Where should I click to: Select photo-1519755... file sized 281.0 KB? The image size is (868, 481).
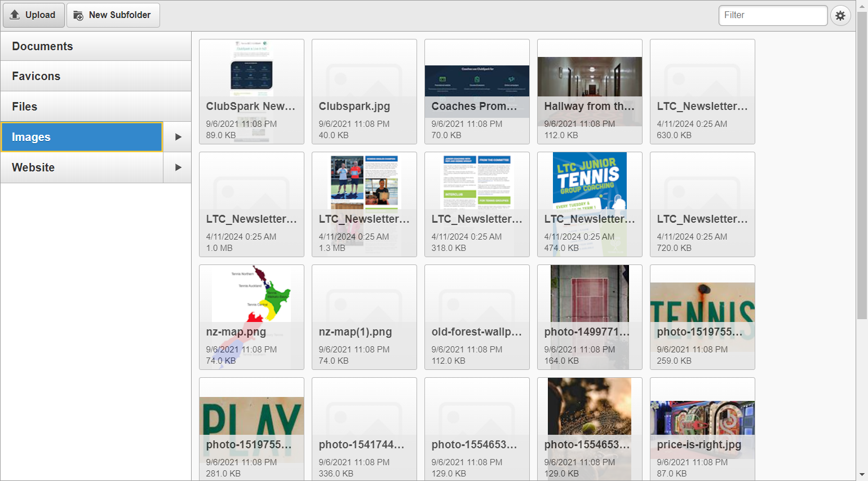[x=251, y=429]
